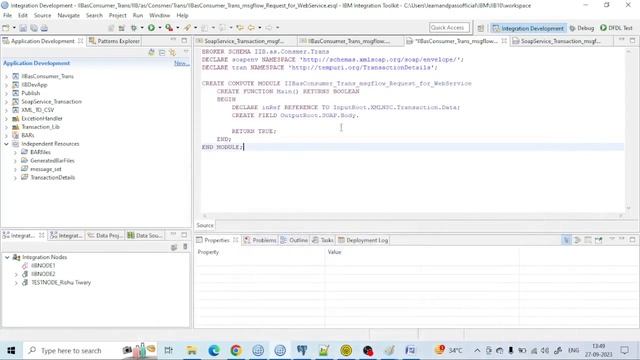Click the pencil annotation toolbar icon
The width and height of the screenshot is (640, 360).
pyautogui.click(x=187, y=28)
